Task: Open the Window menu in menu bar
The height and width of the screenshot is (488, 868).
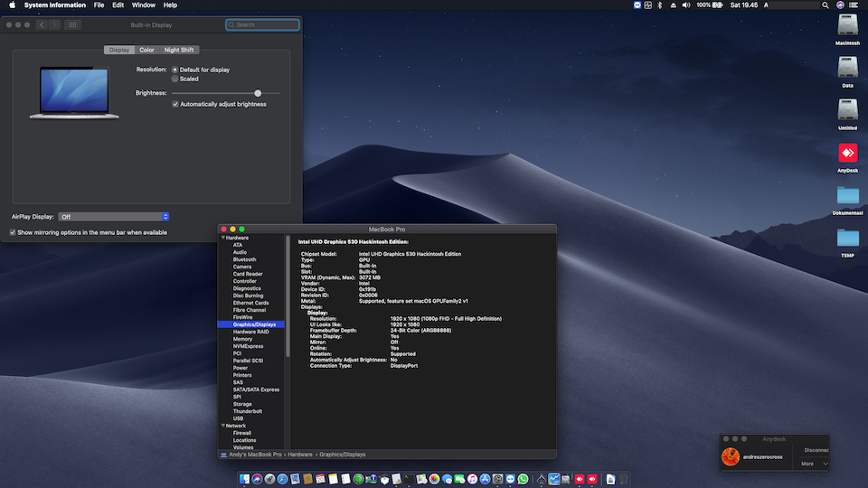Action: (x=144, y=5)
